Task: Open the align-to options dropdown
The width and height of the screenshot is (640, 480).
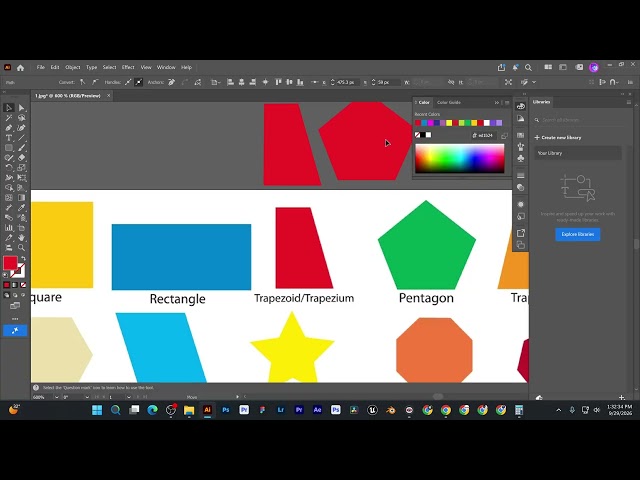Action: 215,82
